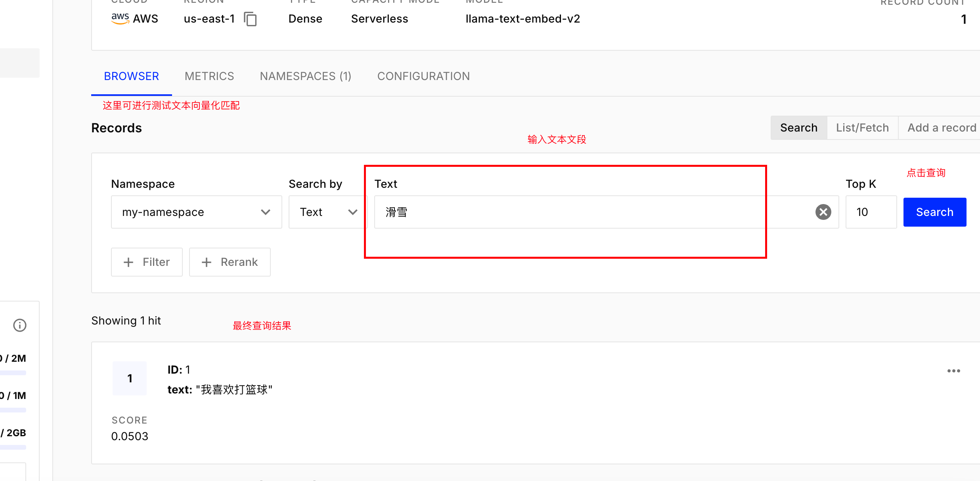Open the record 1 options menu
The width and height of the screenshot is (980, 481).
[953, 371]
